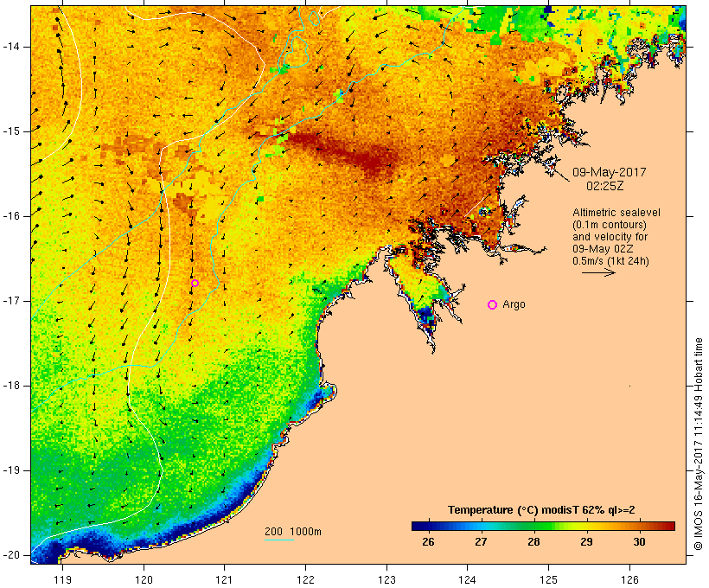This screenshot has width=709, height=588.
Task: Click the '0.5m/s (1kt 24h)' text line
Action: (x=611, y=261)
